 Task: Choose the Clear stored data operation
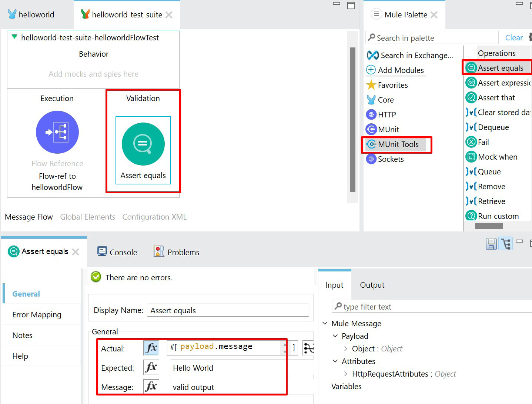498,113
